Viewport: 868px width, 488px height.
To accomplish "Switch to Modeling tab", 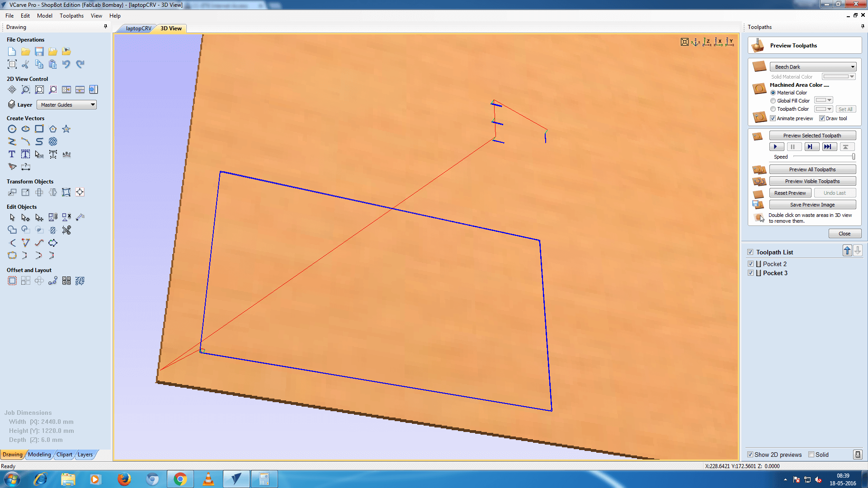I will 39,455.
